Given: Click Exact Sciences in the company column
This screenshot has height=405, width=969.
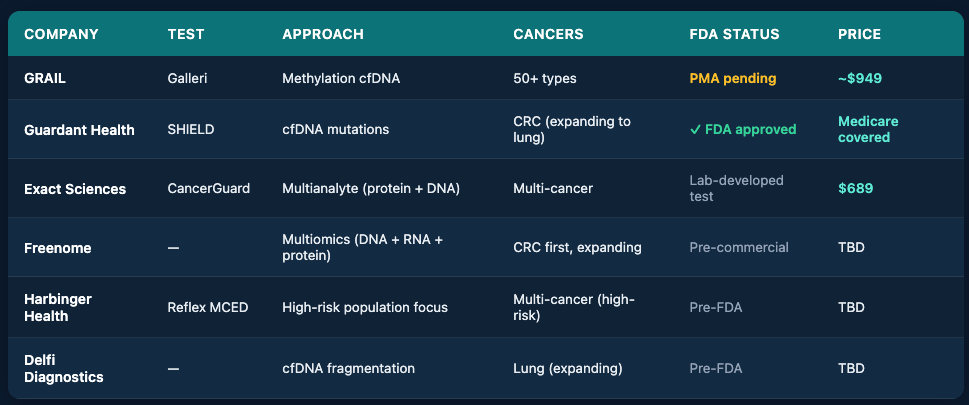Looking at the screenshot, I should pyautogui.click(x=75, y=189).
